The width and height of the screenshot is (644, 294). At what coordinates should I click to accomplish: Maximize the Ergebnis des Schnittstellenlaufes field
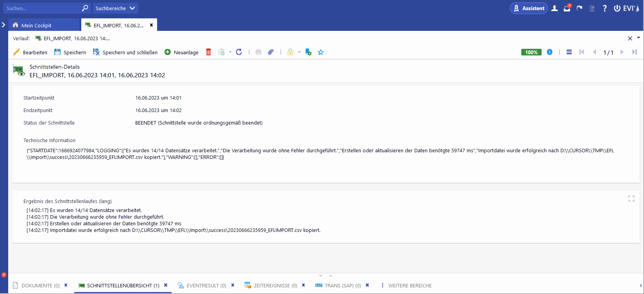pyautogui.click(x=631, y=199)
